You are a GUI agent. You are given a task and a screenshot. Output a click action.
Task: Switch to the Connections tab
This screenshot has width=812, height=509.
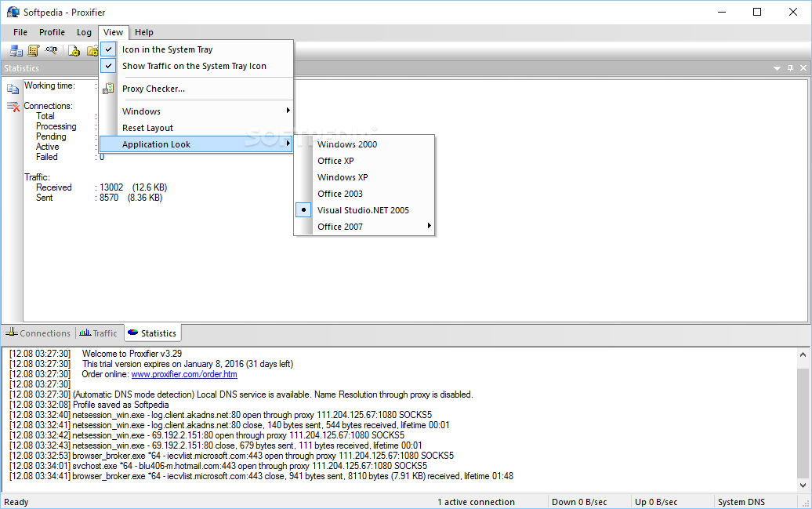point(38,333)
